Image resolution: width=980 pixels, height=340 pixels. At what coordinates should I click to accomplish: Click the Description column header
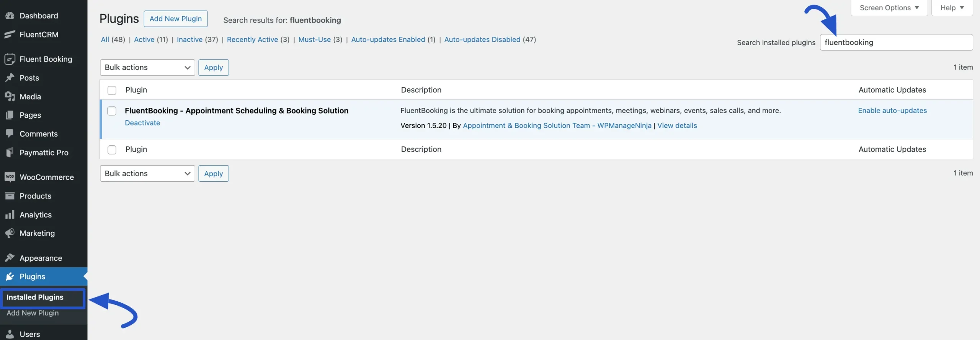coord(421,90)
